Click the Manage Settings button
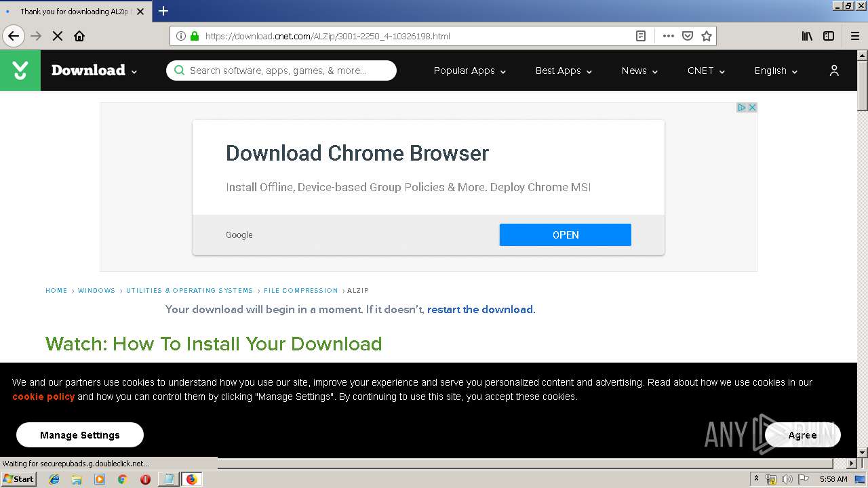This screenshot has height=488, width=868. tap(80, 435)
